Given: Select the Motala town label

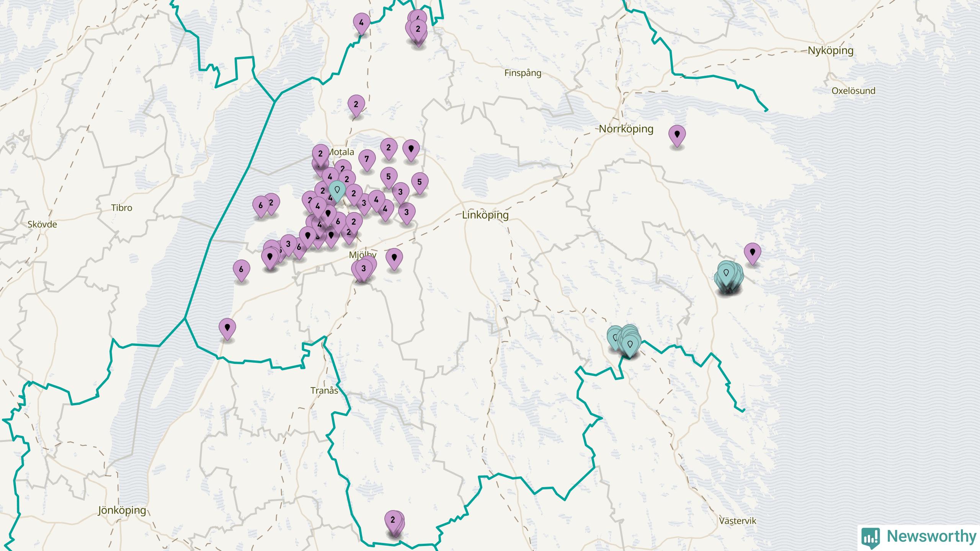Looking at the screenshot, I should coord(341,152).
